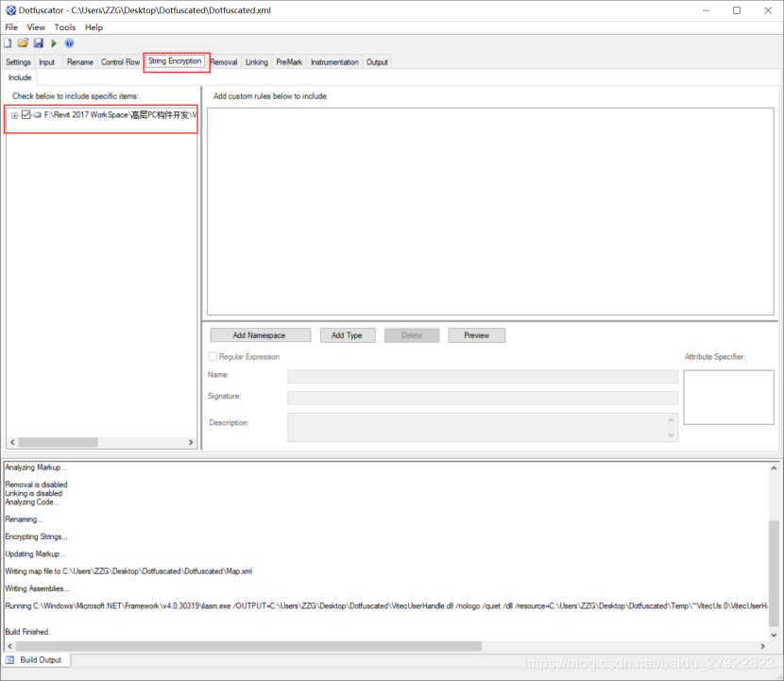Click the Attribute Specifier list box

pyautogui.click(x=728, y=398)
